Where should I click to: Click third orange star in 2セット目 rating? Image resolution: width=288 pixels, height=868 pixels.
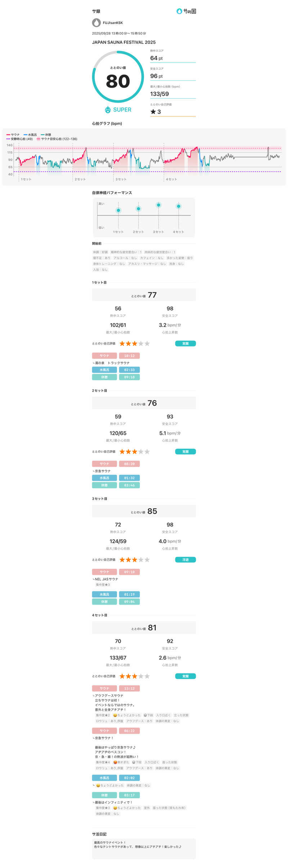point(135,451)
